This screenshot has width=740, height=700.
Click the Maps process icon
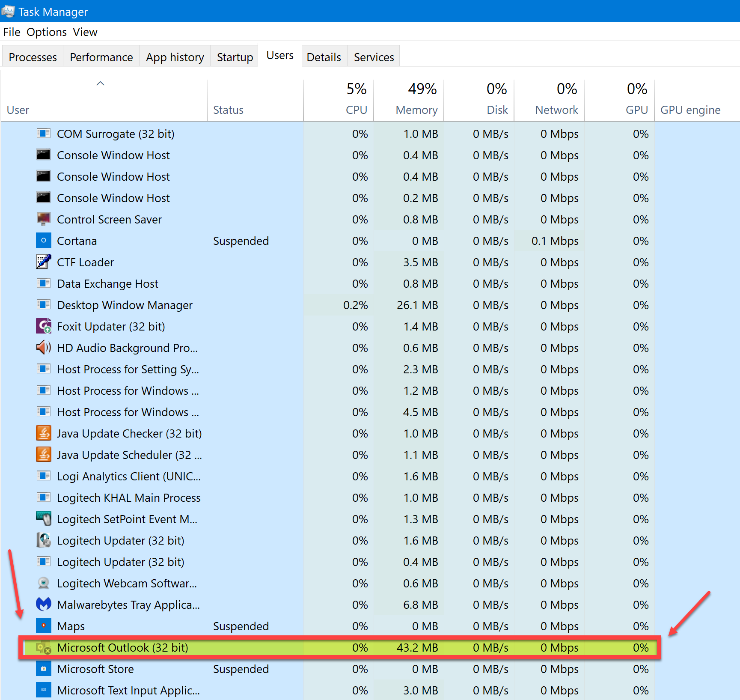44,626
